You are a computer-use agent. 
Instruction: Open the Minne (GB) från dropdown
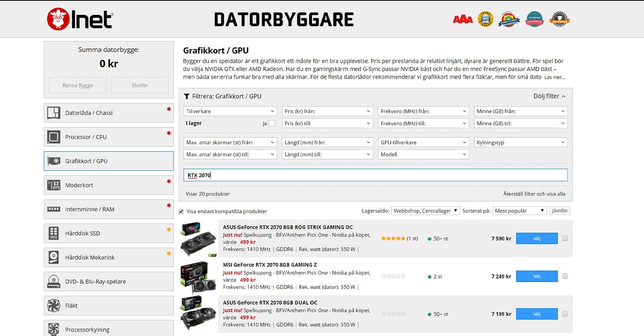[x=521, y=111]
